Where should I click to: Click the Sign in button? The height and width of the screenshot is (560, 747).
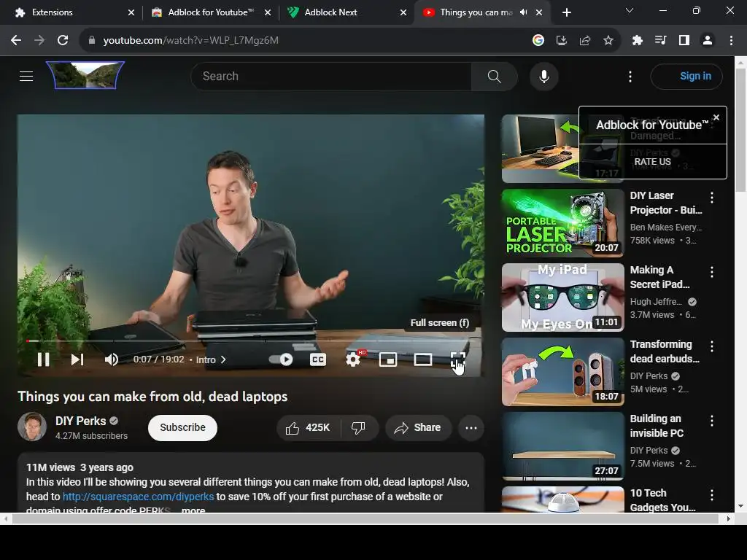click(686, 76)
